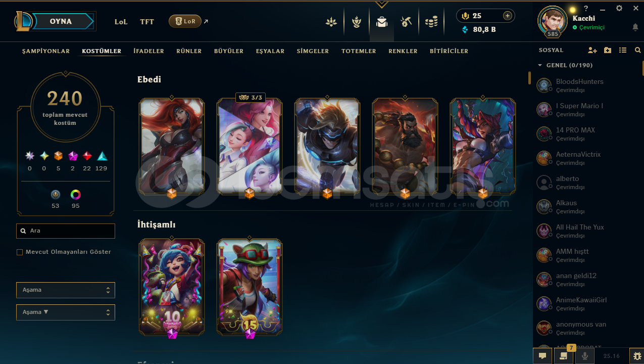Click the notifications bell icon
Screen dimensions: 644x364
[x=635, y=27]
